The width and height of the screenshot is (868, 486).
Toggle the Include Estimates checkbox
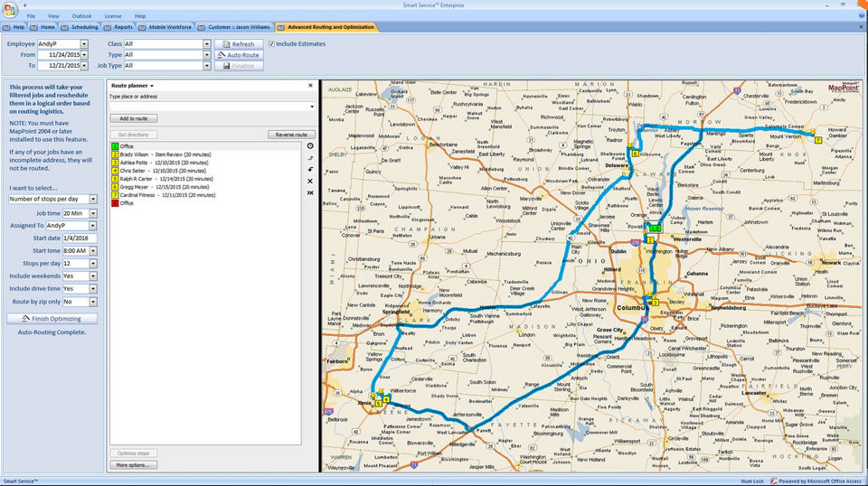click(271, 43)
